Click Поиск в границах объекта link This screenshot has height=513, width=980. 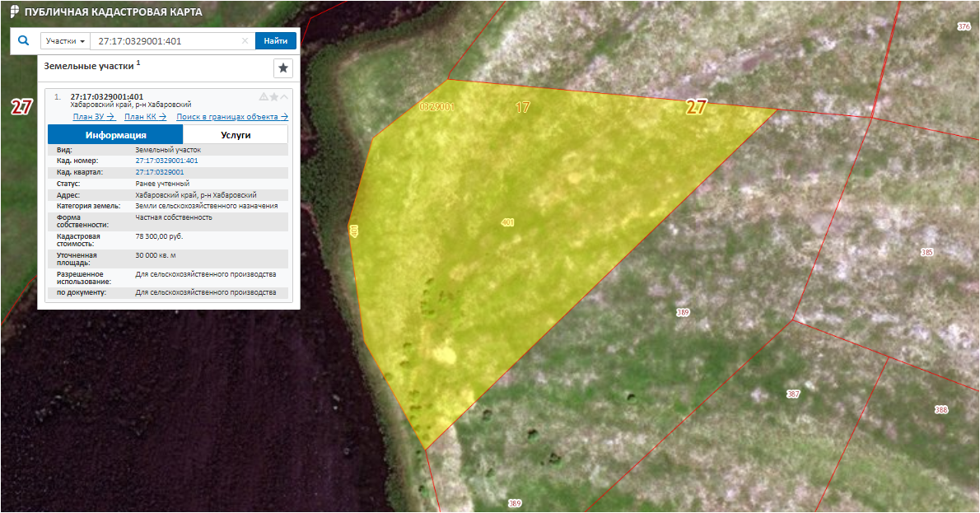click(x=232, y=117)
